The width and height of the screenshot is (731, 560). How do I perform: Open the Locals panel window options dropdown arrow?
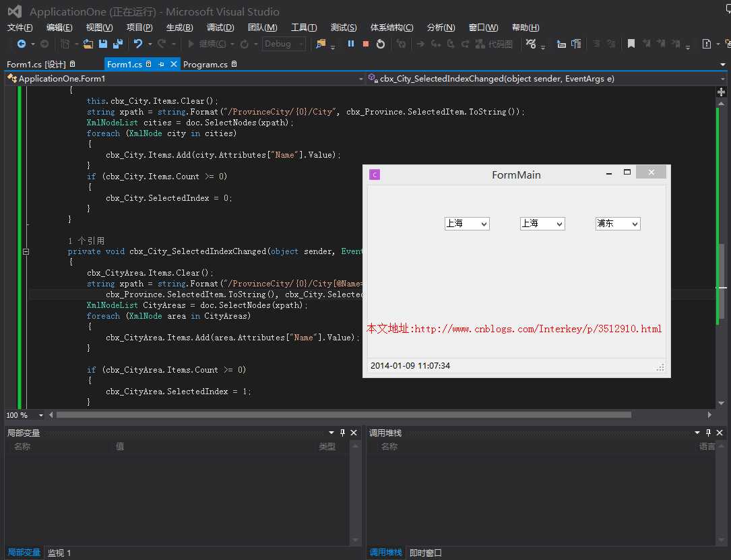[x=331, y=433]
